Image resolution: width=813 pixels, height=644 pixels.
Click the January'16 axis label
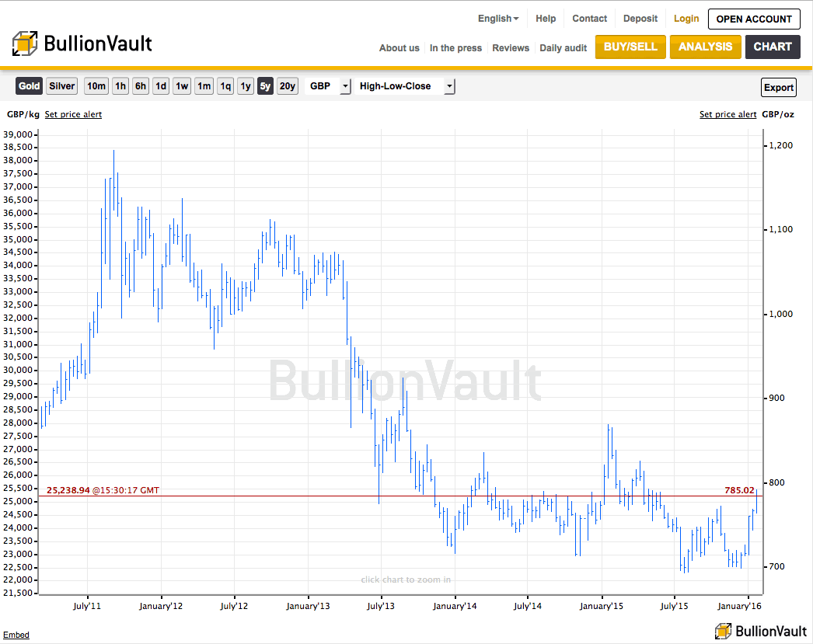click(739, 606)
